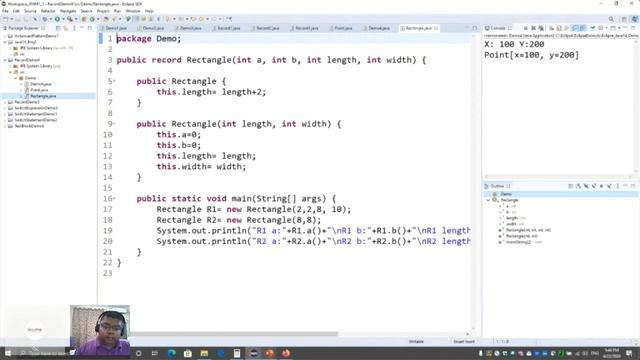Select Rectangle(int, int) constructor in Outline
The width and height of the screenshot is (640, 360).
(521, 236)
